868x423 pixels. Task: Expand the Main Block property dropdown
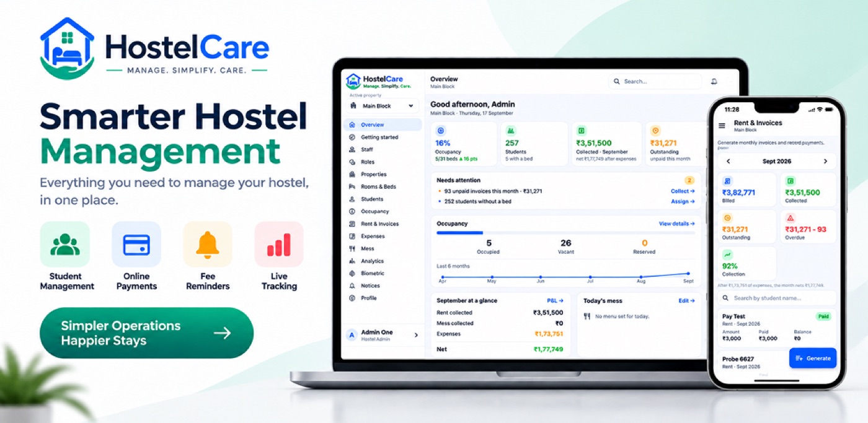[382, 106]
